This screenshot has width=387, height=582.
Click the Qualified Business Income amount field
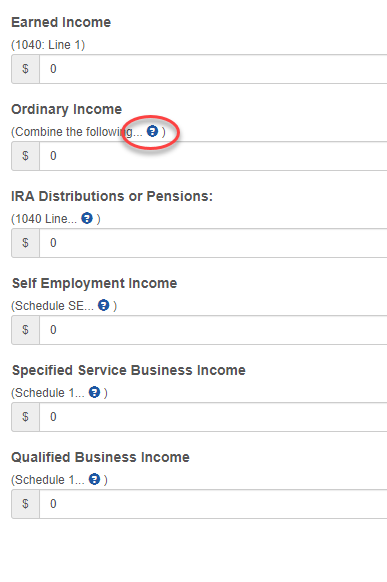tap(213, 504)
